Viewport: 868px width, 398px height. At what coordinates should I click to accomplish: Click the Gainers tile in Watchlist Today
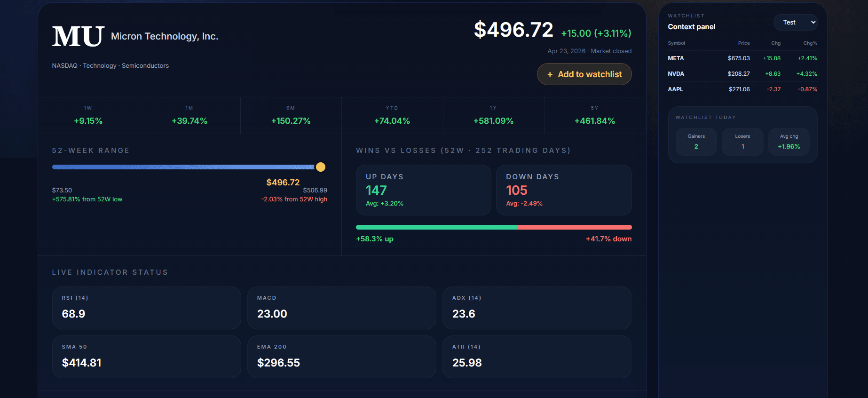coord(696,142)
